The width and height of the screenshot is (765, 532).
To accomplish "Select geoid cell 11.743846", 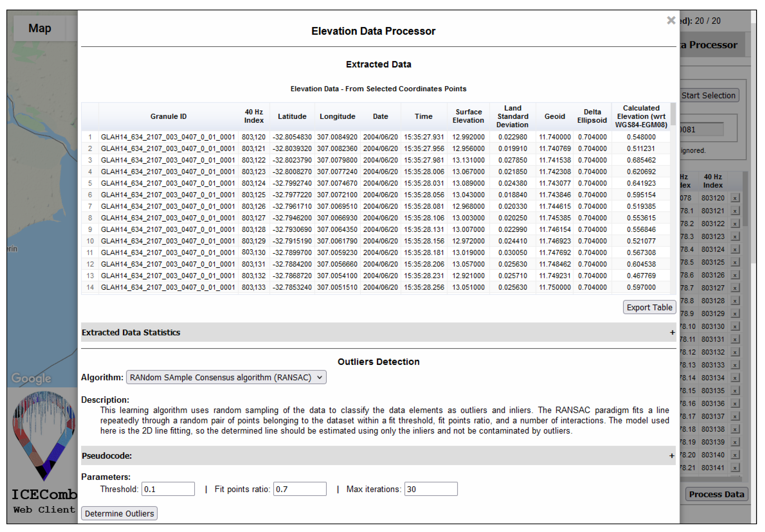I will coord(555,195).
